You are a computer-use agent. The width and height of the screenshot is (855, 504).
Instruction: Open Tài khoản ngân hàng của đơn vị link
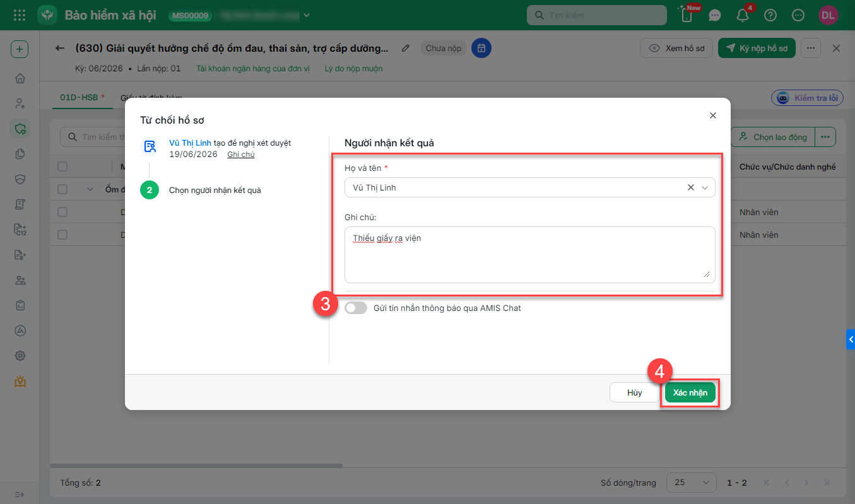pos(253,68)
